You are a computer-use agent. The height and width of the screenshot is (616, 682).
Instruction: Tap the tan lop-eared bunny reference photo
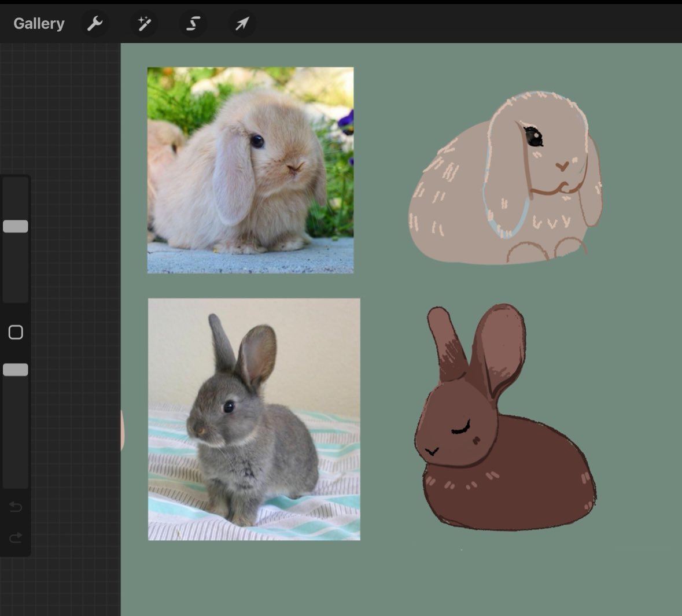coord(250,170)
